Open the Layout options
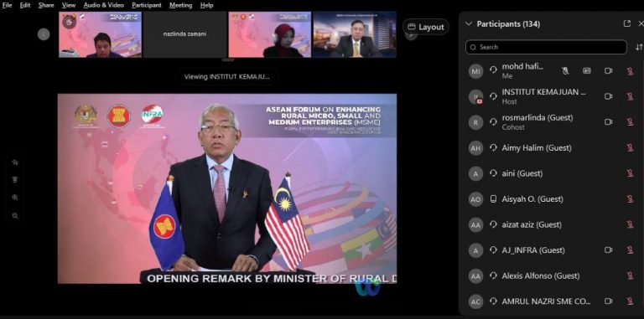Viewport: 644px width, 319px height. (x=425, y=27)
